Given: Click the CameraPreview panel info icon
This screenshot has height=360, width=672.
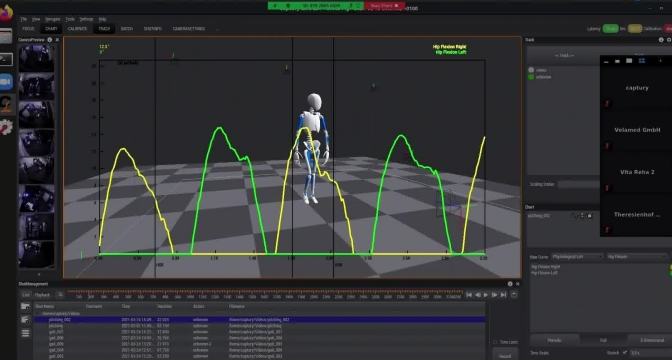Looking at the screenshot, I should (49, 40).
